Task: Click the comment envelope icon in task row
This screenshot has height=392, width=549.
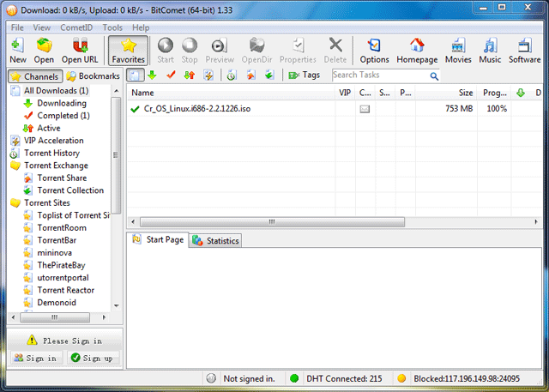Action: [x=365, y=109]
